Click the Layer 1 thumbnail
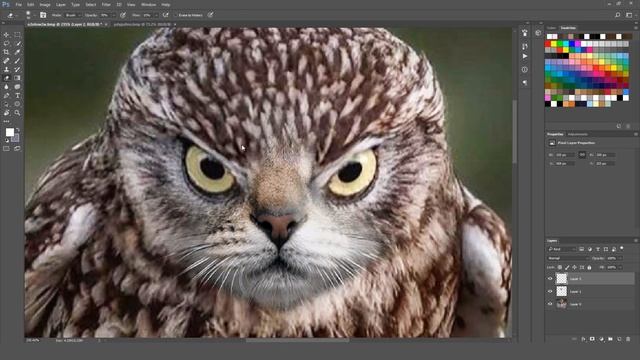This screenshot has width=640, height=360. (562, 291)
